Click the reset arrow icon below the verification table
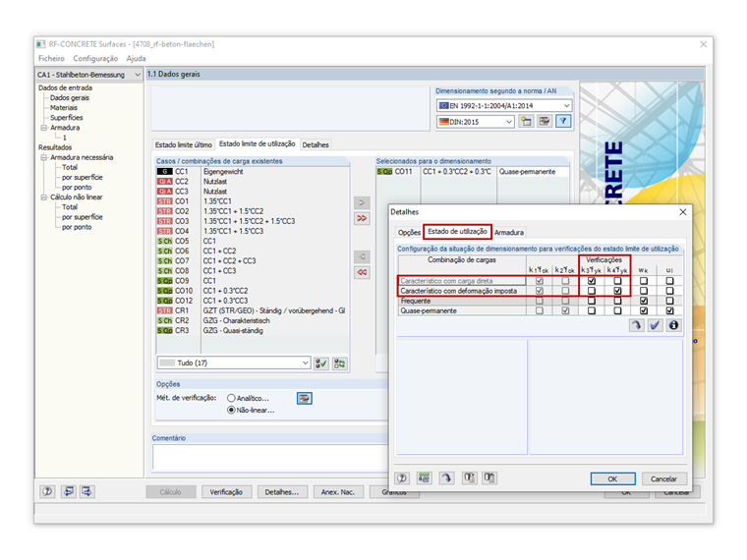Screen dimensions: 747x560 coord(637,325)
